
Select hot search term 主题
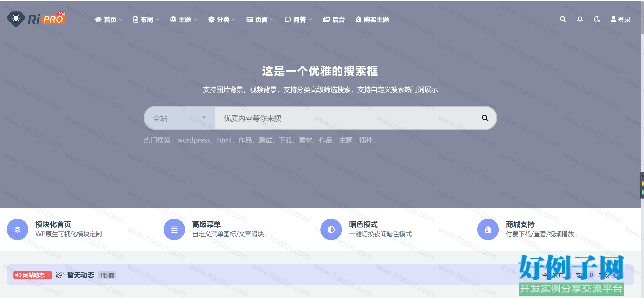coord(345,140)
